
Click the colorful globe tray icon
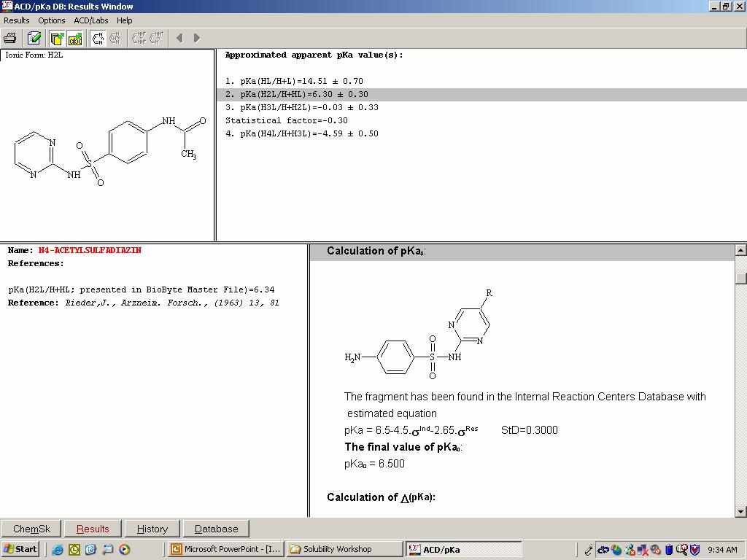pos(616,550)
